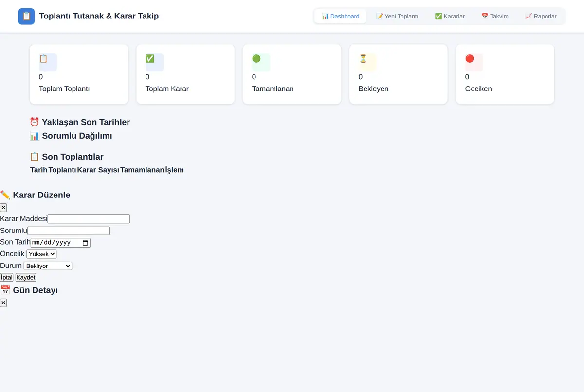This screenshot has width=584, height=392.
Task: Click the Toplantı Tutanak & Karar Takip title
Action: click(x=99, y=16)
